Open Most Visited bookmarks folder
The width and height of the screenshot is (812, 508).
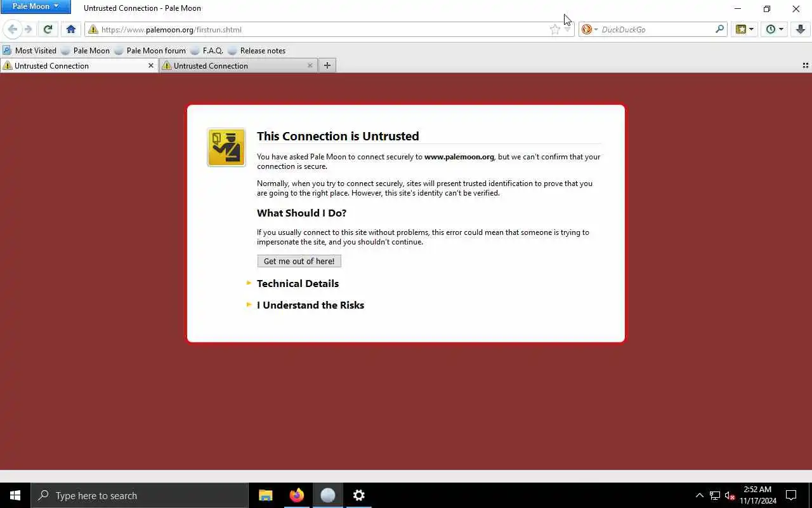click(x=30, y=50)
